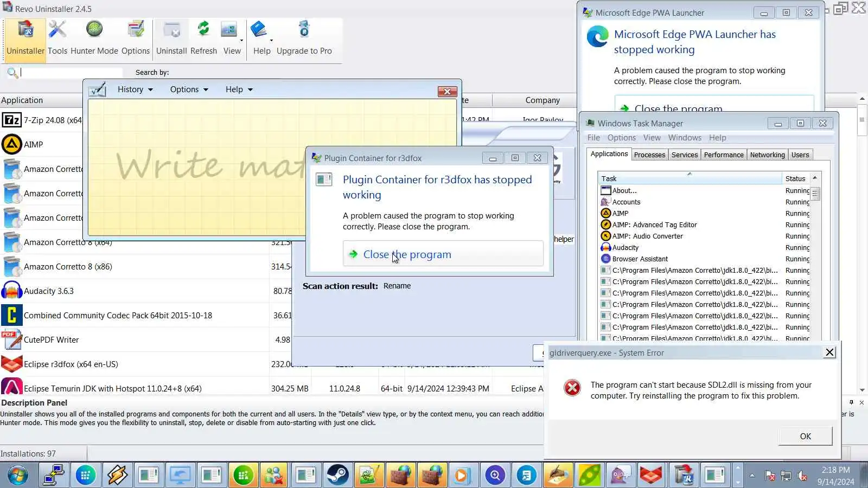Click the search magnifier icon in Revo
868x488 pixels.
coord(12,73)
